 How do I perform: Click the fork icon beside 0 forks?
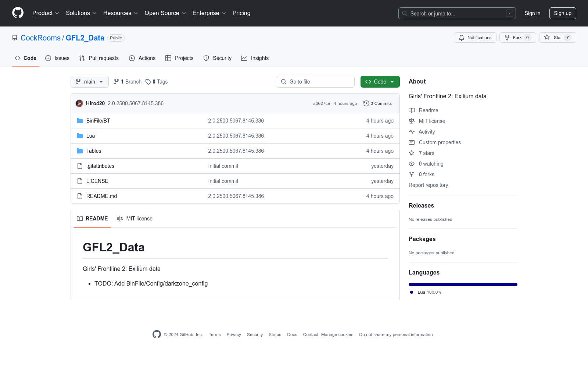412,174
